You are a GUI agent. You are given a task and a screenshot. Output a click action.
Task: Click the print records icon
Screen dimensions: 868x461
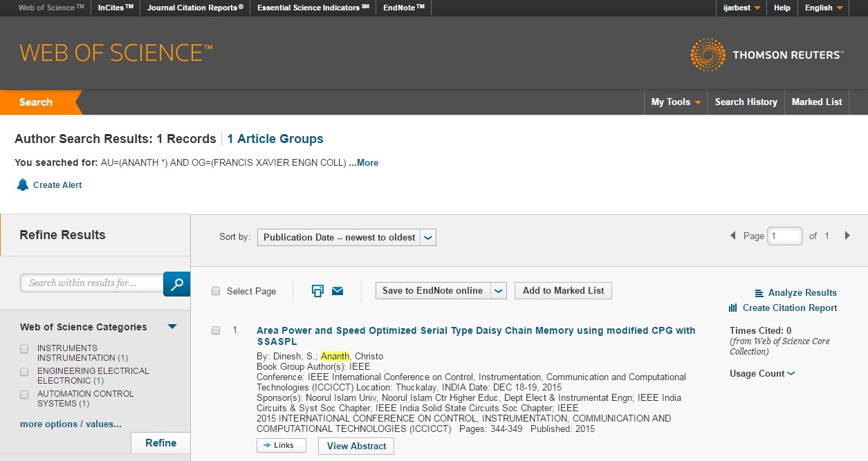coord(317,291)
